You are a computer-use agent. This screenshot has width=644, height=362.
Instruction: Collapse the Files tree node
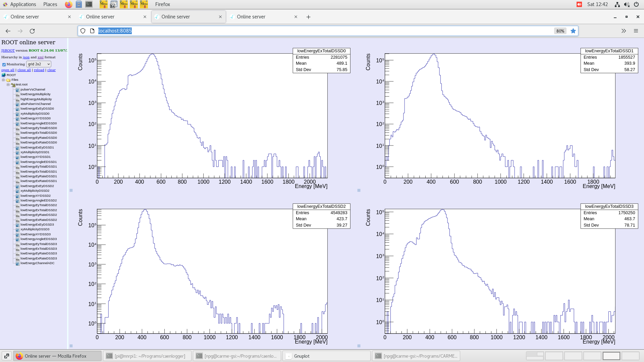pyautogui.click(x=3, y=80)
